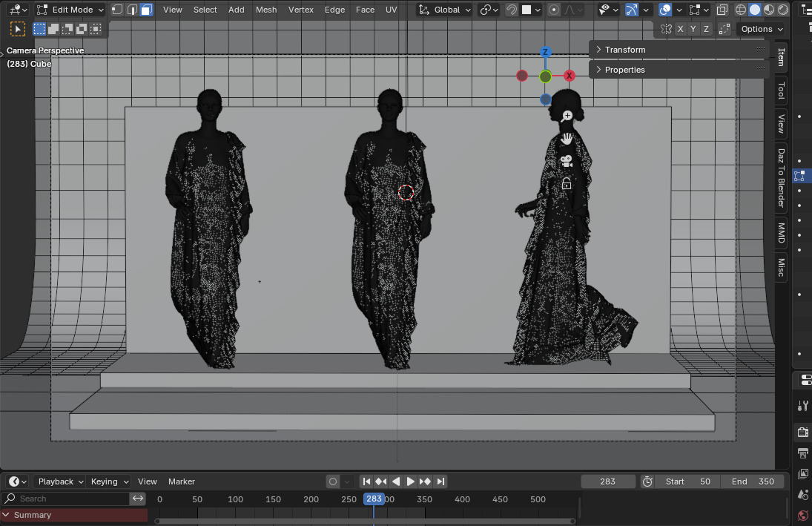Set selection mode to subtract
Screen dimensions: 812x526
(67, 29)
